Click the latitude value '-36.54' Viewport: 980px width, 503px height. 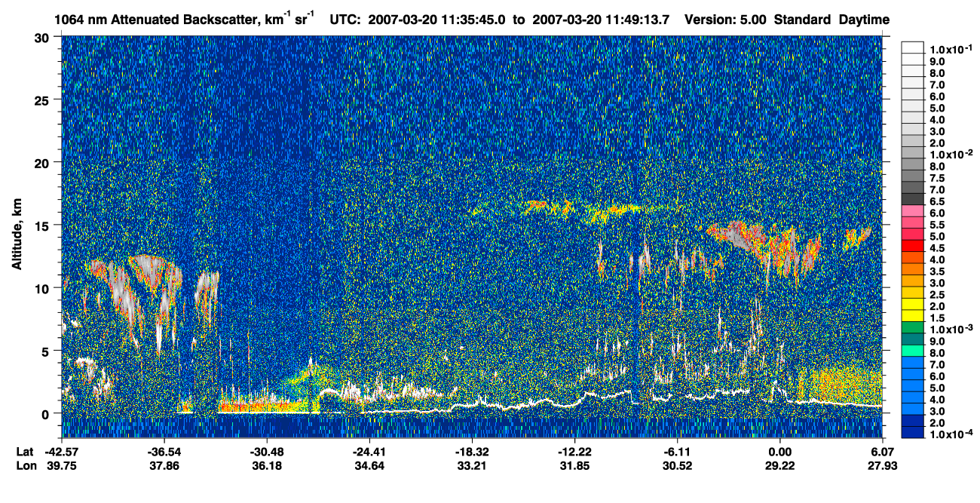tap(164, 451)
